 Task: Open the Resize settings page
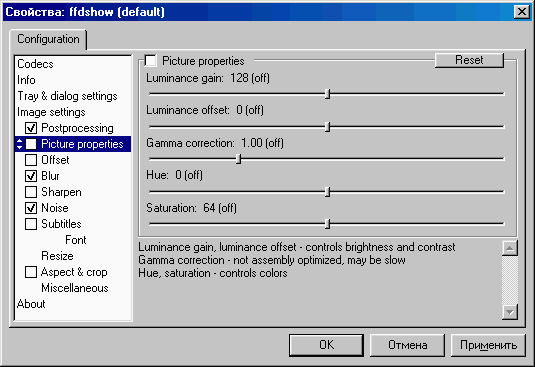tap(57, 256)
